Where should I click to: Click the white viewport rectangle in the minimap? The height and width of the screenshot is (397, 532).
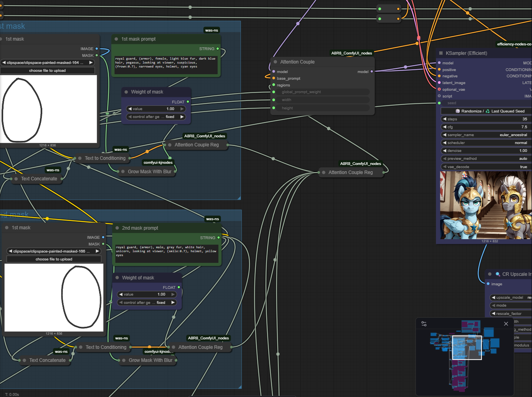click(467, 348)
